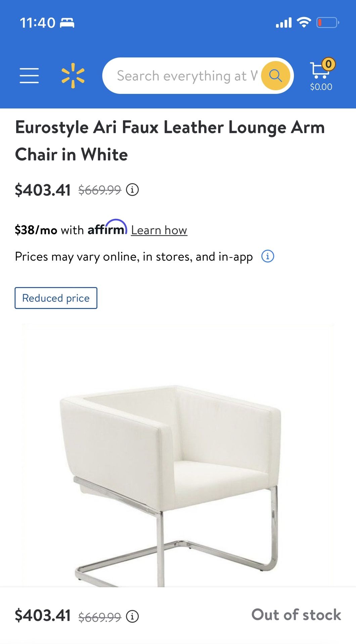356x644 pixels.
Task: Tap the Affirm logo
Action: point(107,228)
